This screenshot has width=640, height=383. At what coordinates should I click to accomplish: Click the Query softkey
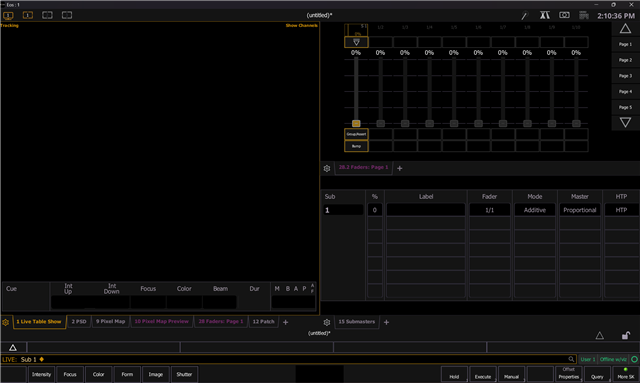597,374
